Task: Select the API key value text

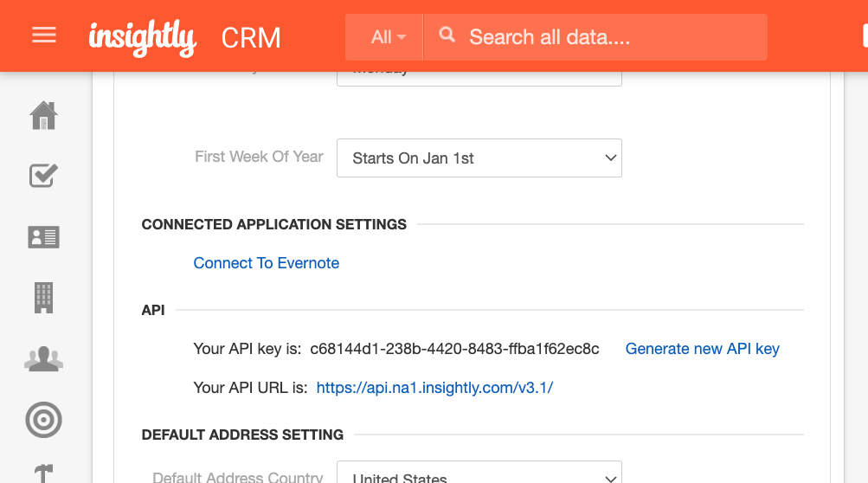Action: click(x=454, y=349)
